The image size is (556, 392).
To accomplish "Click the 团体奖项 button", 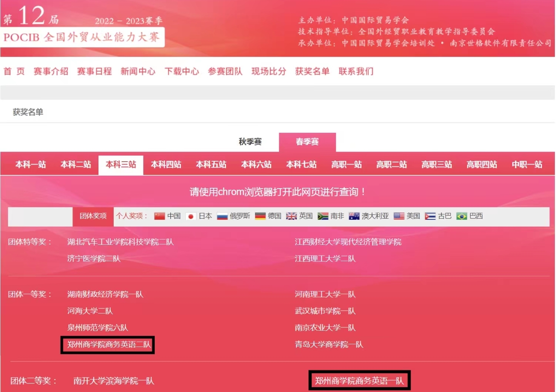I will click(x=93, y=216).
